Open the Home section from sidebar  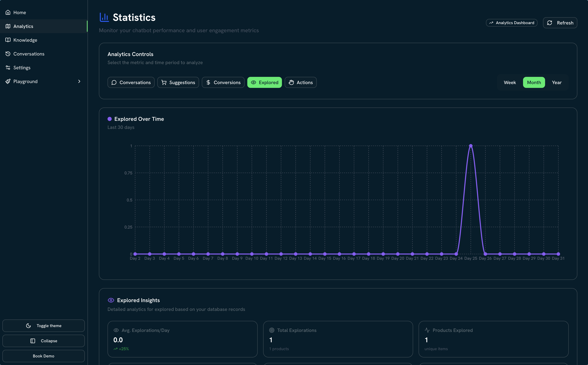click(x=19, y=12)
